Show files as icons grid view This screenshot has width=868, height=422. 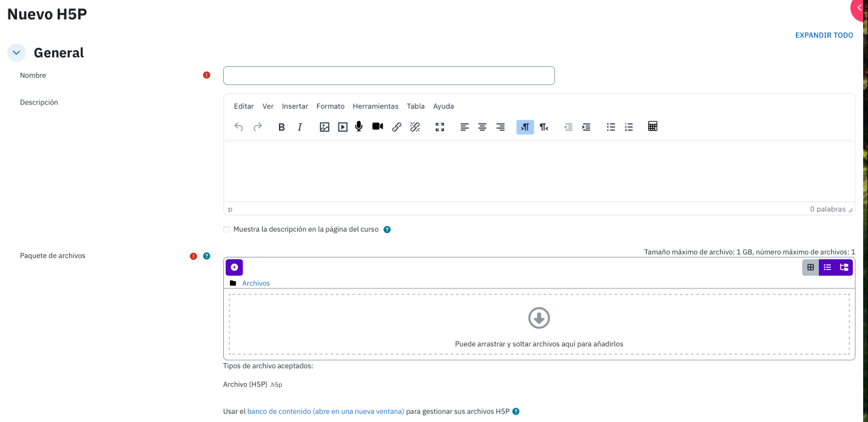[810, 267]
